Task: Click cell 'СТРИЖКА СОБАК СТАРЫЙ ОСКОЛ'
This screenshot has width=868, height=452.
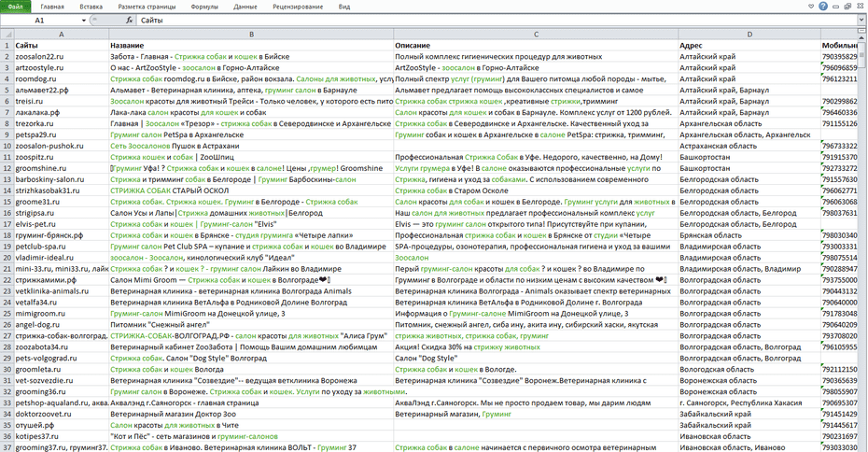Action: [x=251, y=191]
